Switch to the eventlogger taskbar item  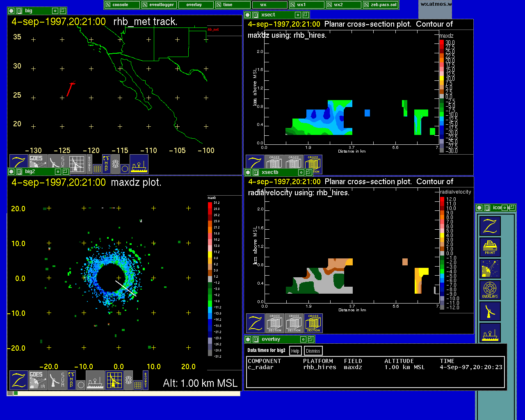159,5
